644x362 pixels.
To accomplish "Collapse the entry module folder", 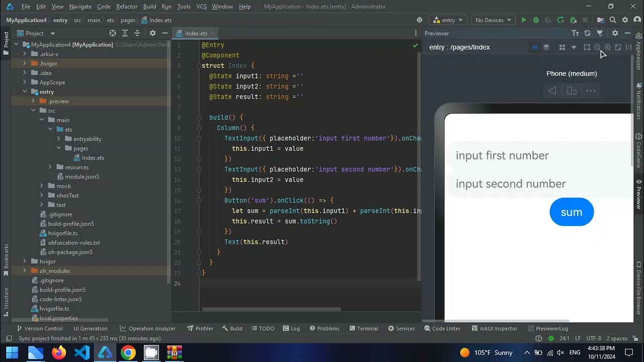I will pos(25,92).
